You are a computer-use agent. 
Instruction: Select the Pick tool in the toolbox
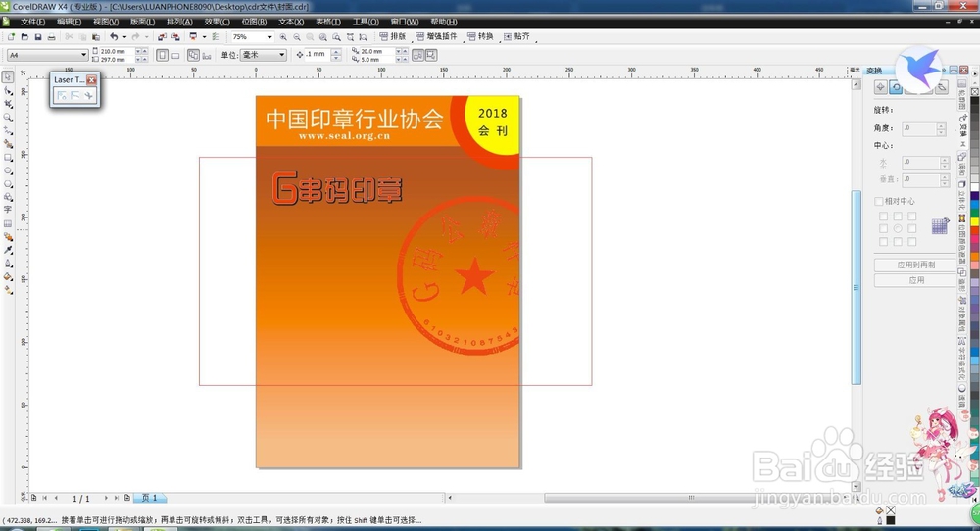coord(8,76)
